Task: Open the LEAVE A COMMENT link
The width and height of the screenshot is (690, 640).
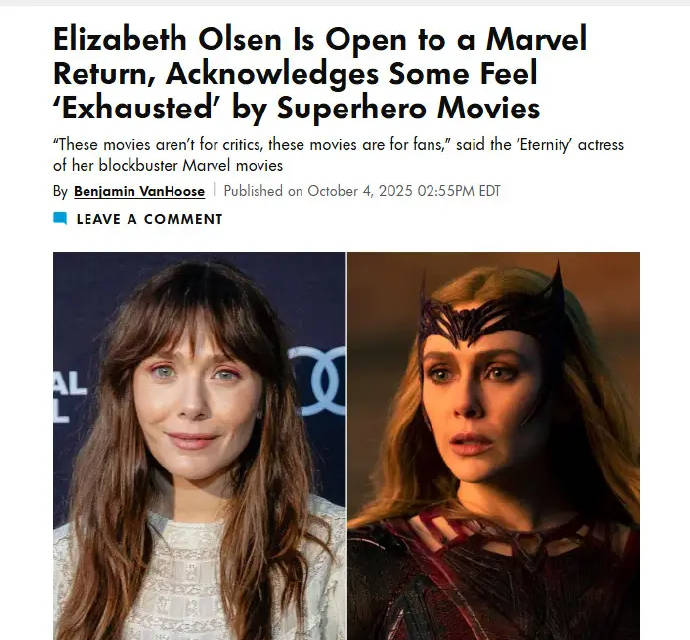Action: pos(149,219)
